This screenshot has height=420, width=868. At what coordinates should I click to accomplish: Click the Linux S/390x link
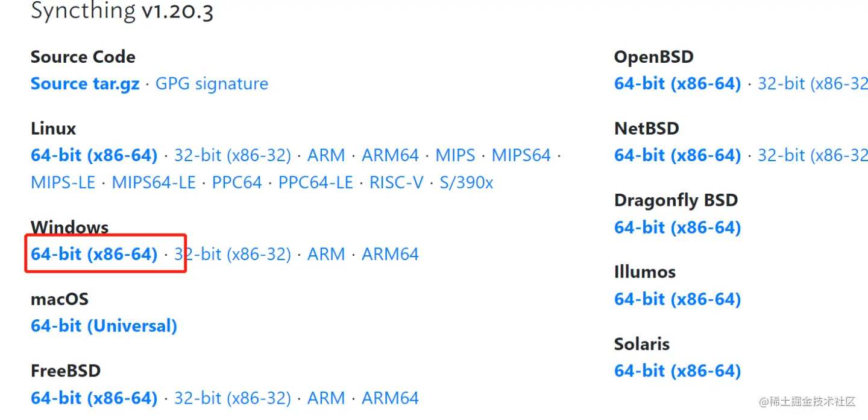pos(466,182)
